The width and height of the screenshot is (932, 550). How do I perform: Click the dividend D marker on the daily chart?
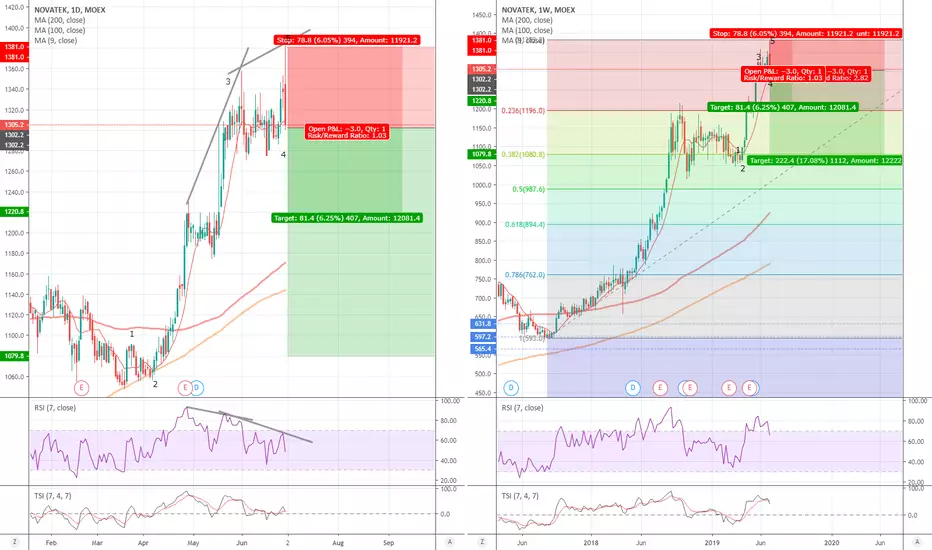tap(197, 388)
